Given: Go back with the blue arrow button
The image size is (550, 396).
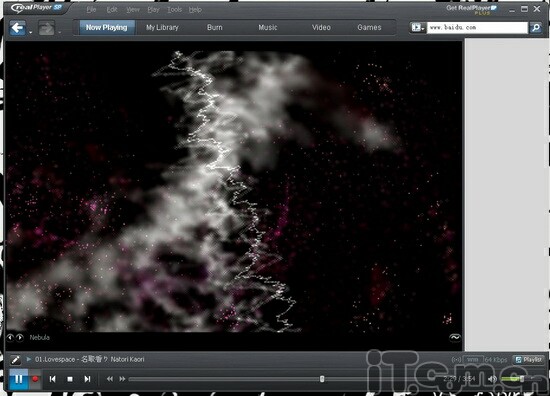Looking at the screenshot, I should pos(17,28).
